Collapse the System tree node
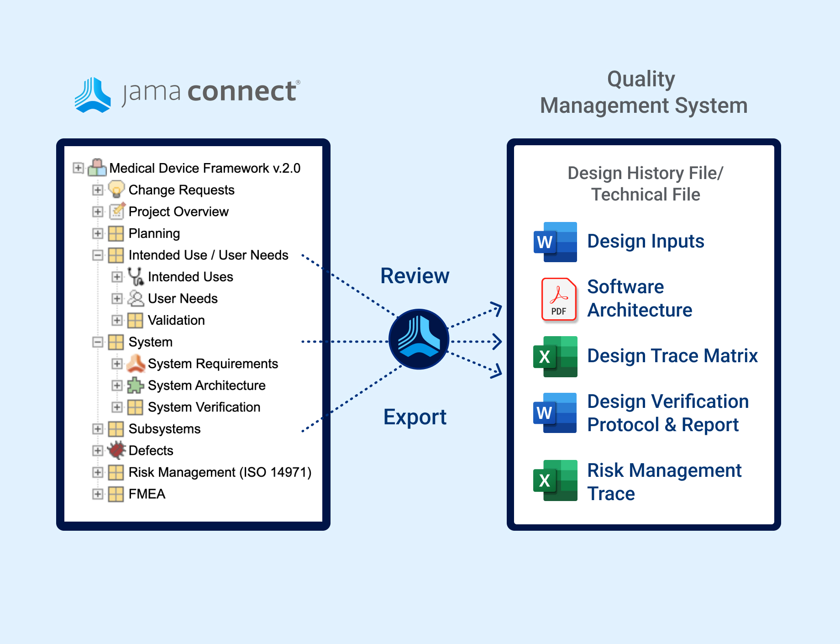 [98, 342]
